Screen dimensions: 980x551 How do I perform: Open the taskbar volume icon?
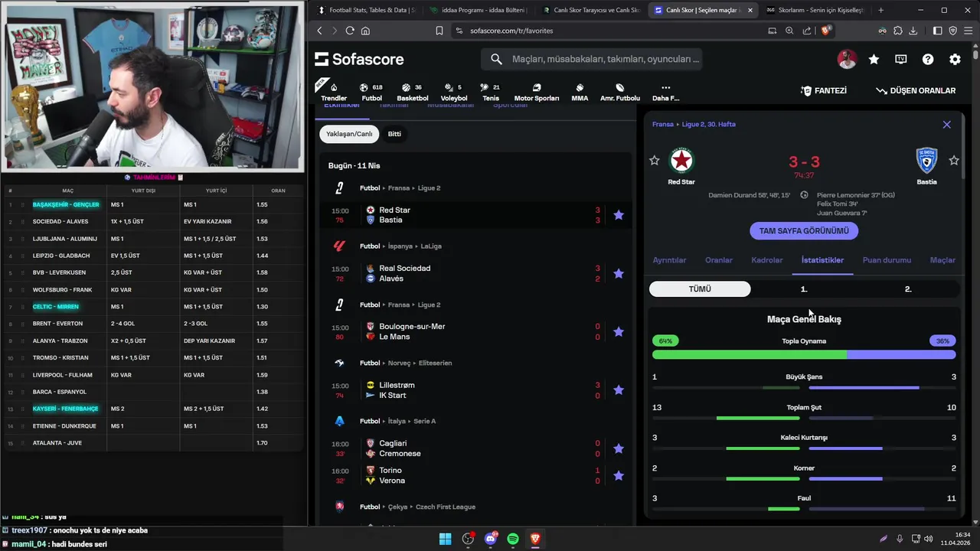(929, 539)
